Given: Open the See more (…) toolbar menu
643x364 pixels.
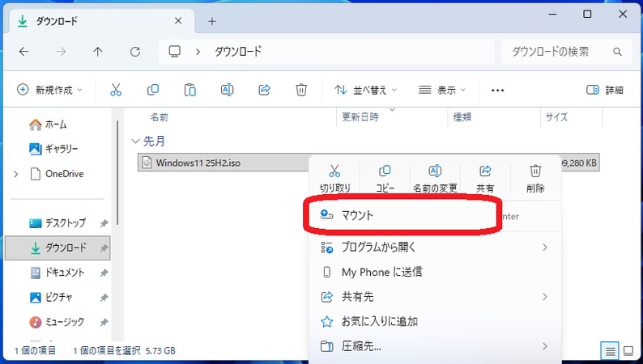Looking at the screenshot, I should point(497,90).
